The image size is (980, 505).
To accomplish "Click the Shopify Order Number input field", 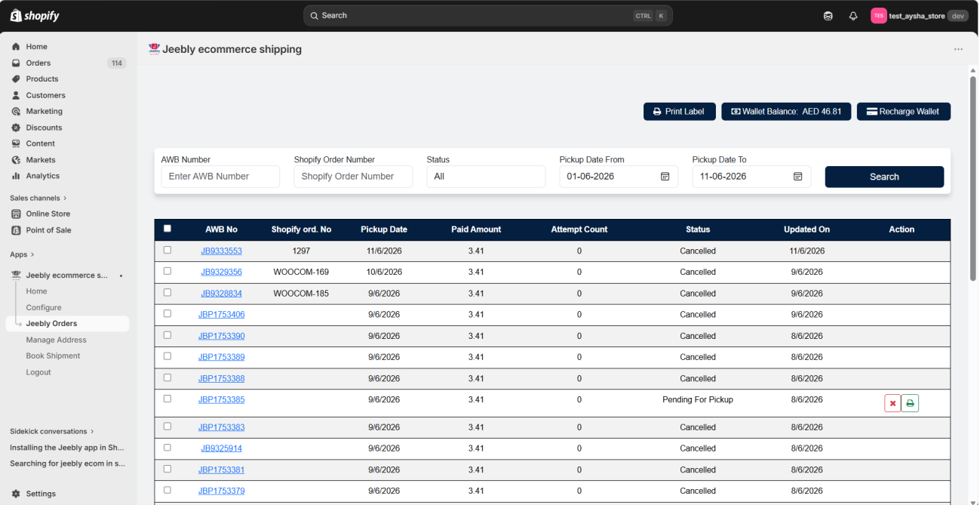I will (x=353, y=177).
